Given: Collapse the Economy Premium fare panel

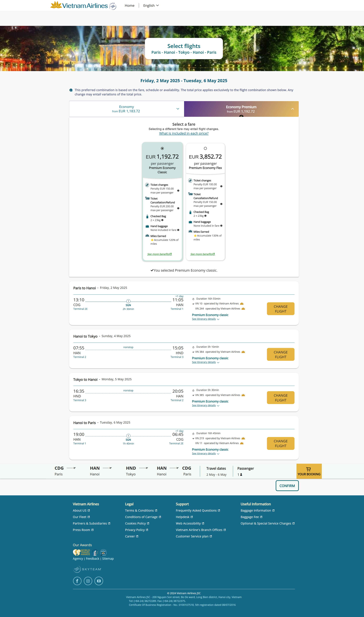Looking at the screenshot, I should (x=292, y=109).
